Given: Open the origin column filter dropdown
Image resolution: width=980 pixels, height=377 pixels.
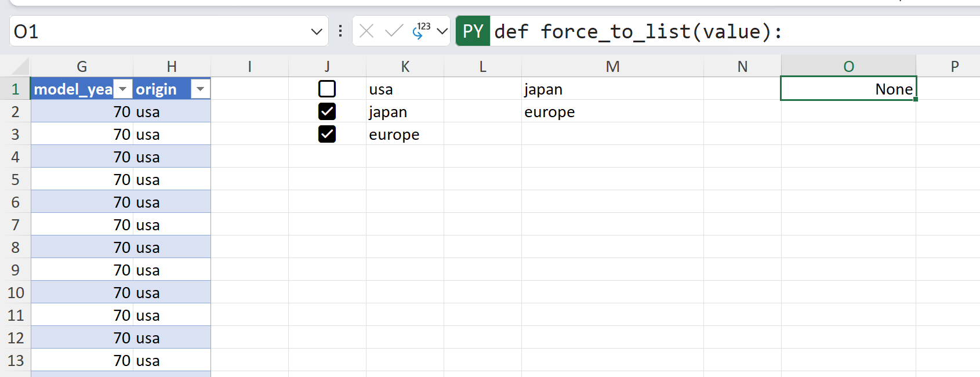Looking at the screenshot, I should [x=200, y=89].
